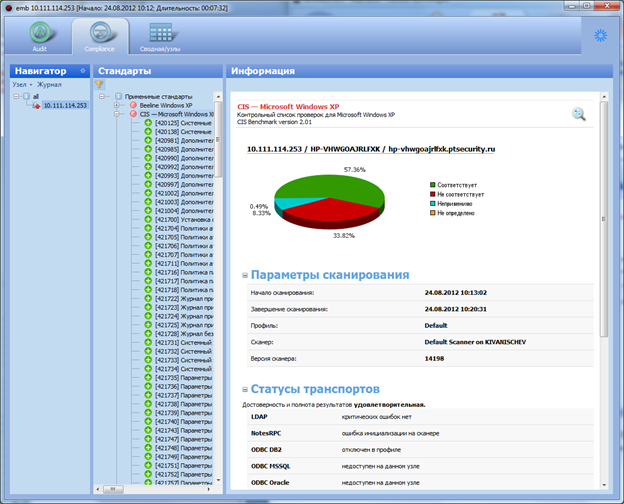
Task: Collapse the Статусы транспортов section
Action: point(244,388)
